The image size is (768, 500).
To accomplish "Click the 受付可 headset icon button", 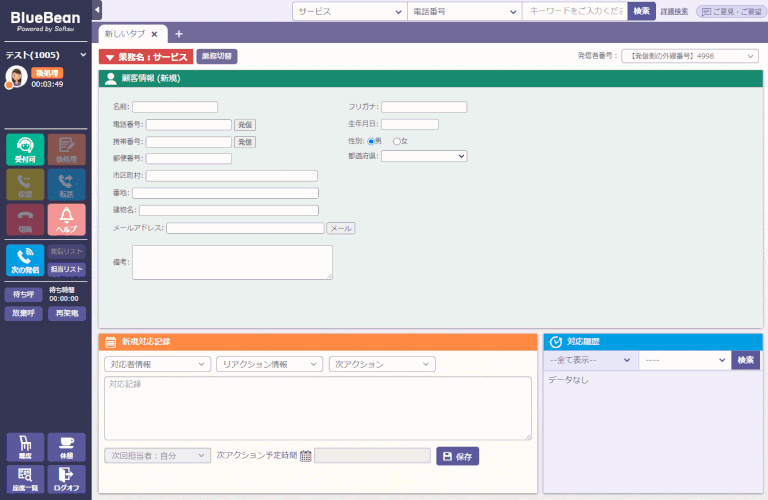I will click(25, 146).
